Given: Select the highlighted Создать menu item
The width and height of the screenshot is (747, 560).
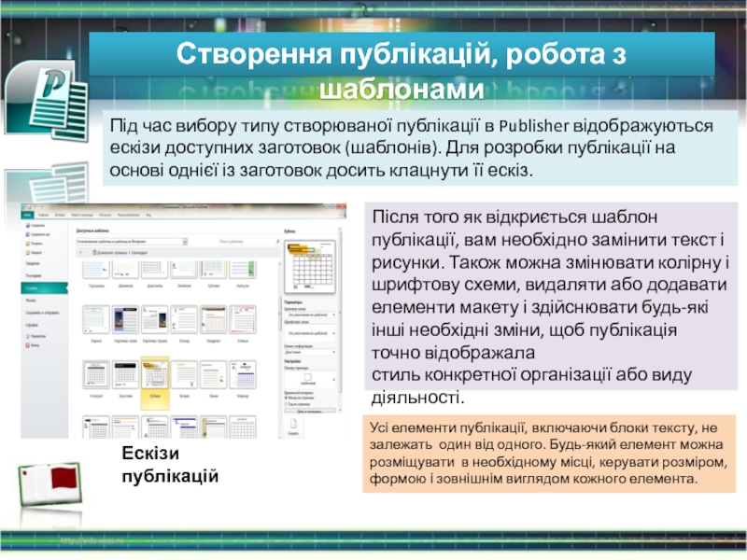Looking at the screenshot, I should pos(44,288).
